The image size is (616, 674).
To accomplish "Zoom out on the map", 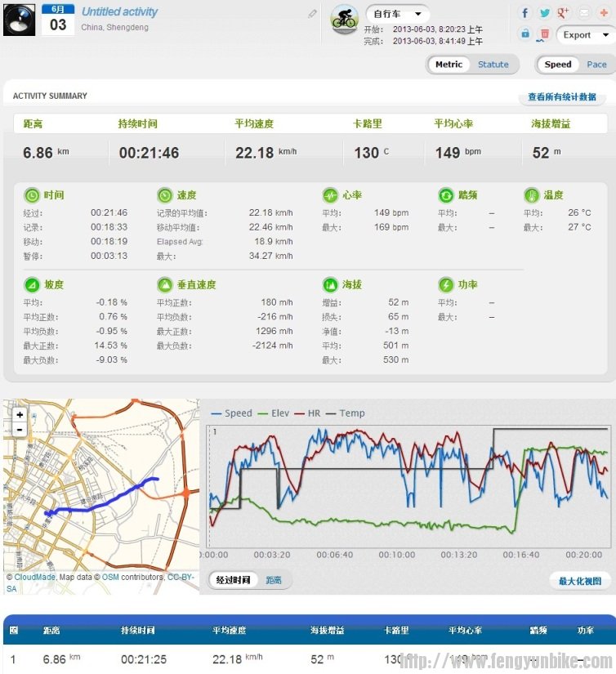I will (20, 430).
